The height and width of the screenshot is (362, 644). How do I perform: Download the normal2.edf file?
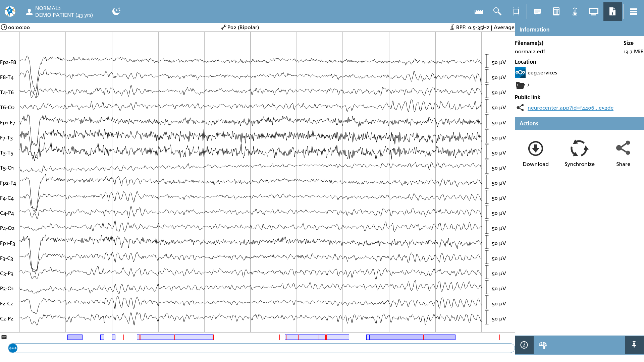[536, 154]
